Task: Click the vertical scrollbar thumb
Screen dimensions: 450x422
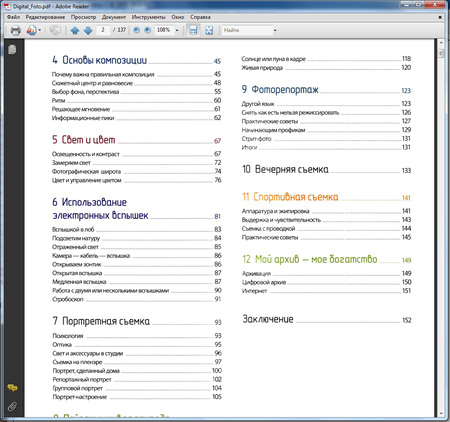Action: point(441,54)
